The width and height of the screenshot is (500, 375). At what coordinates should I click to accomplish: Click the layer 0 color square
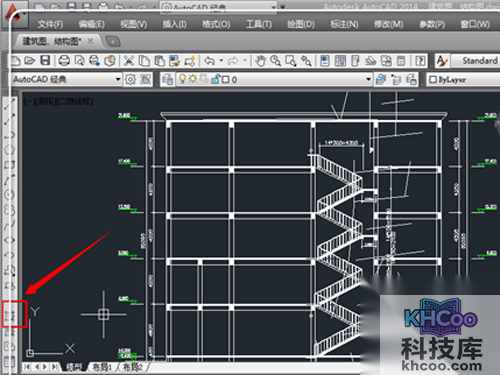pos(226,79)
